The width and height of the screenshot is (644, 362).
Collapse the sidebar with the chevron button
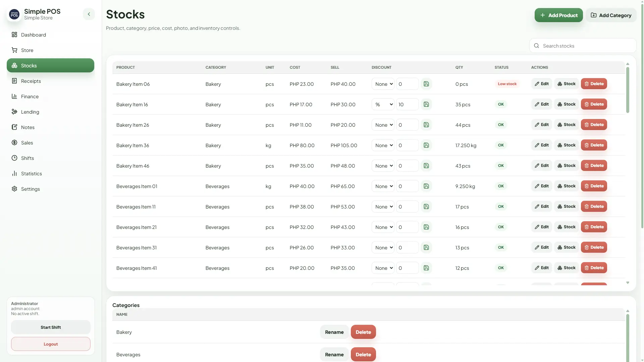coord(89,14)
